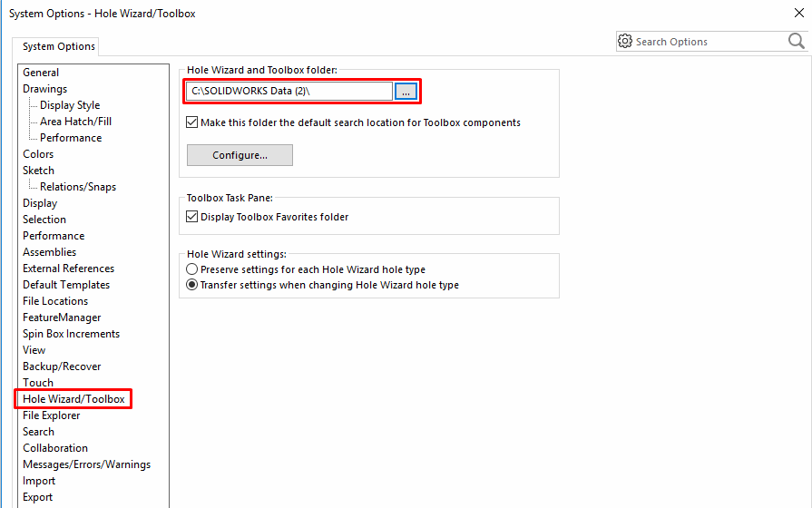Select Relations/Snaps under Sketch
This screenshot has height=508, width=812.
click(x=78, y=187)
